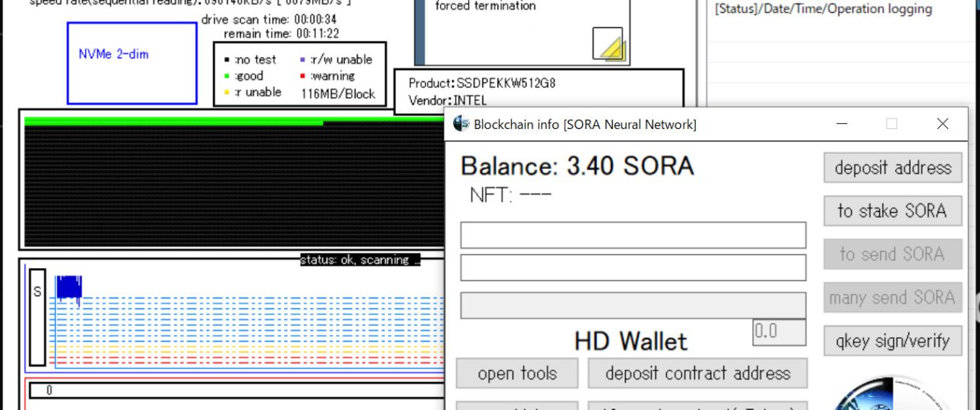
Task: Click the green 'good' legend entry
Action: tap(244, 76)
